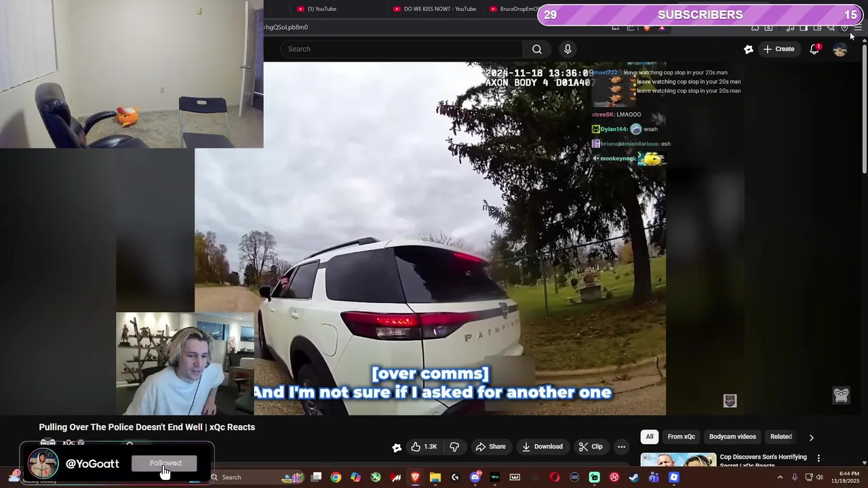This screenshot has width=868, height=488.
Task: Click the Download button
Action: [542, 447]
